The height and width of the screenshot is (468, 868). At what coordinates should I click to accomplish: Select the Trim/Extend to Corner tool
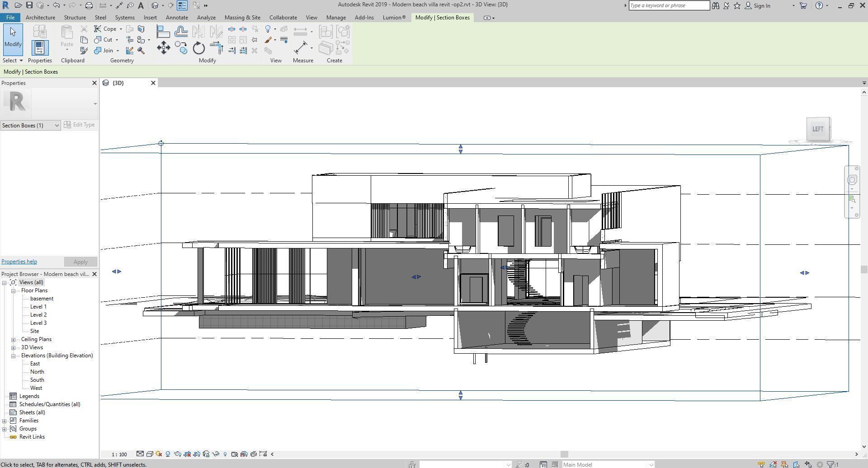click(217, 48)
